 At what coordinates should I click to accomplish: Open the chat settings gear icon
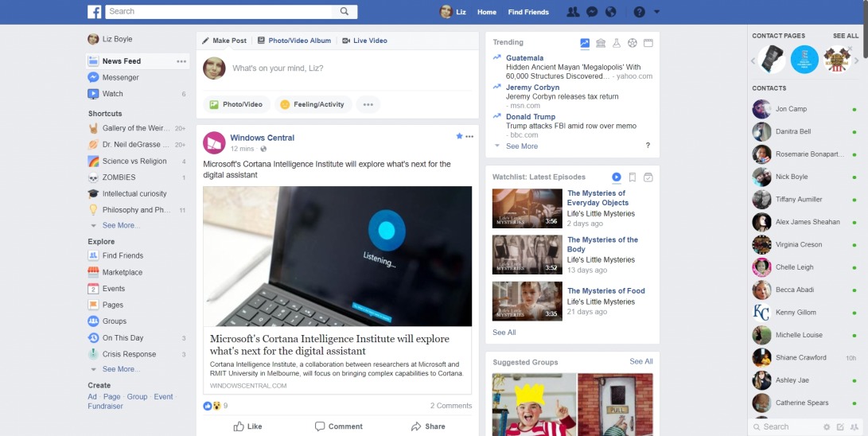point(827,427)
